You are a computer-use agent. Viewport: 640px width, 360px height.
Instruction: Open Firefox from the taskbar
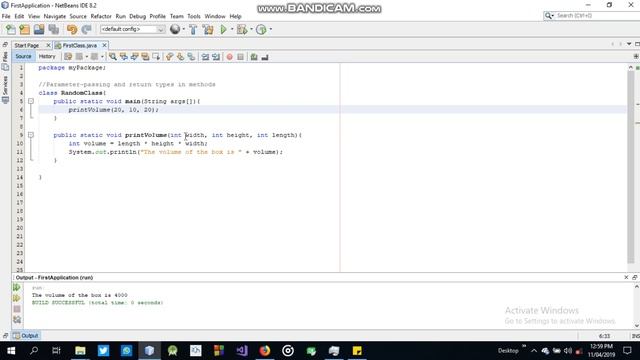coord(265,351)
